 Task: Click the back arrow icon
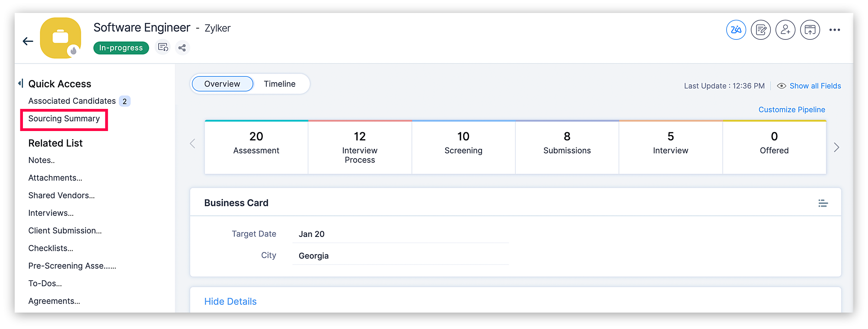click(x=28, y=41)
